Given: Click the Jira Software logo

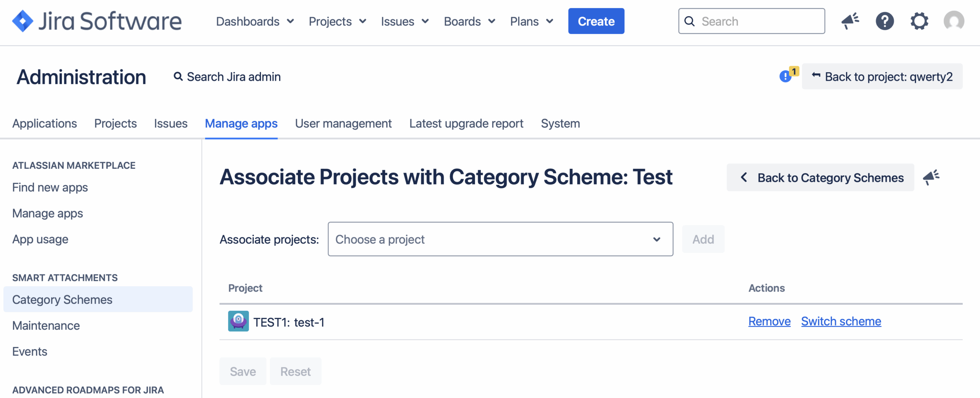Looking at the screenshot, I should point(97,21).
